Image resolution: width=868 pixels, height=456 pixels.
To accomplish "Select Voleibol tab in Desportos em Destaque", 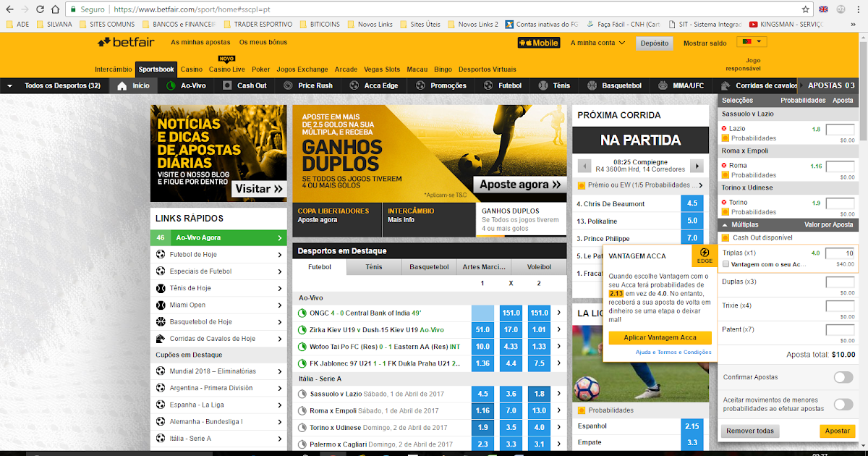I will point(539,267).
